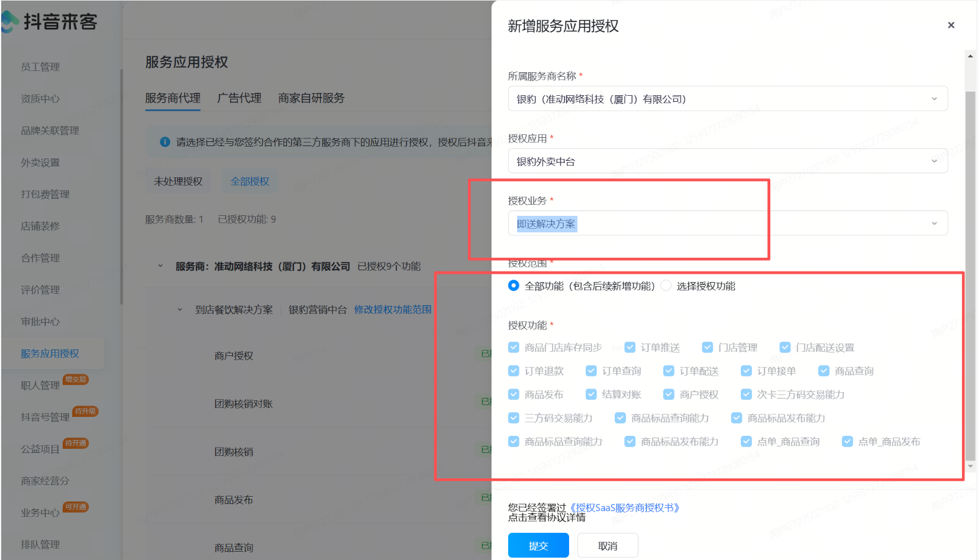Viewport: 978px width, 560px height.
Task: Open the 所属服务商名称 dropdown
Action: [728, 99]
